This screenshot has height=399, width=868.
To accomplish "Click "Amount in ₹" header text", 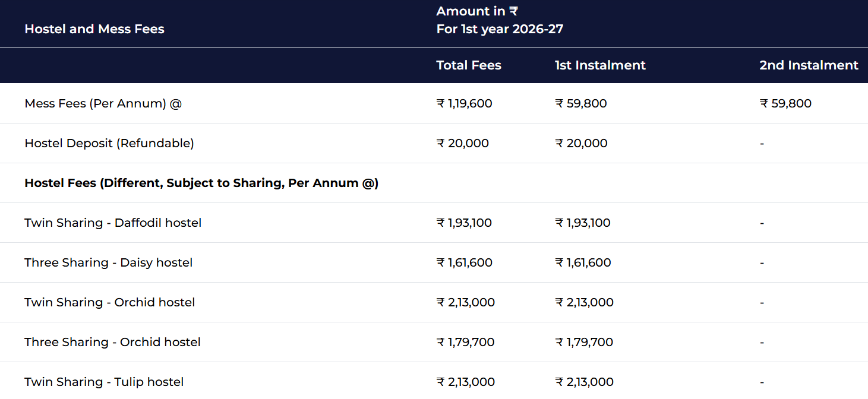I will click(477, 11).
